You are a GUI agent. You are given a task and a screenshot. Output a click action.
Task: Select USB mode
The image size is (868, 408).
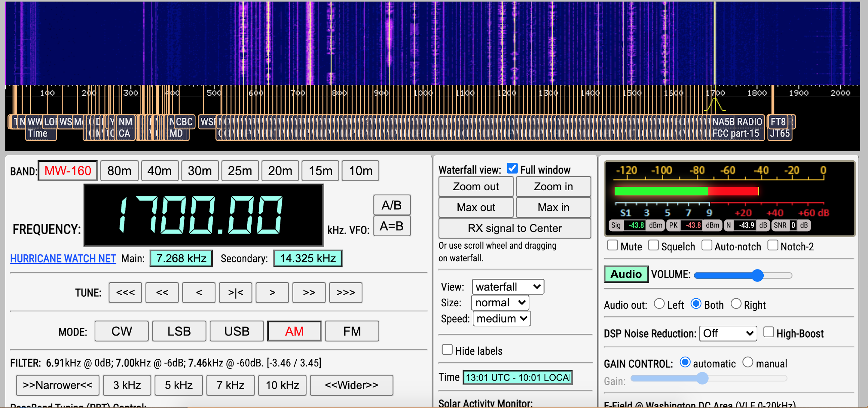237,331
